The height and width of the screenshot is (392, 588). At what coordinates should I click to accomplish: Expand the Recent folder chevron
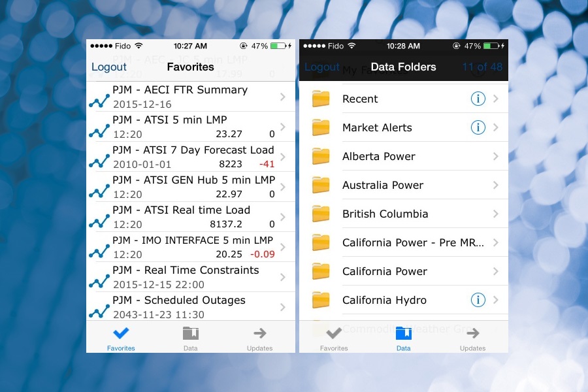click(x=496, y=99)
